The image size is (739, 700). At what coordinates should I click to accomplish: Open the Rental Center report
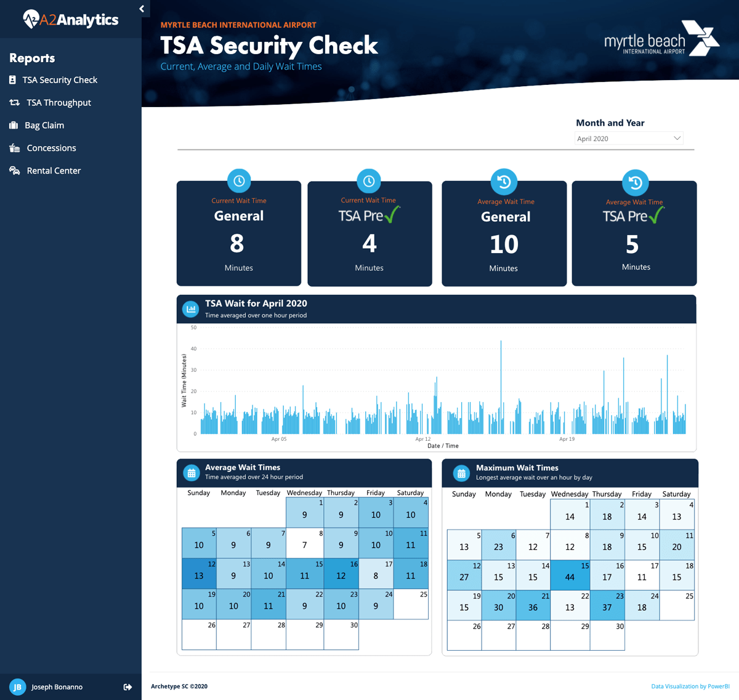click(x=54, y=171)
